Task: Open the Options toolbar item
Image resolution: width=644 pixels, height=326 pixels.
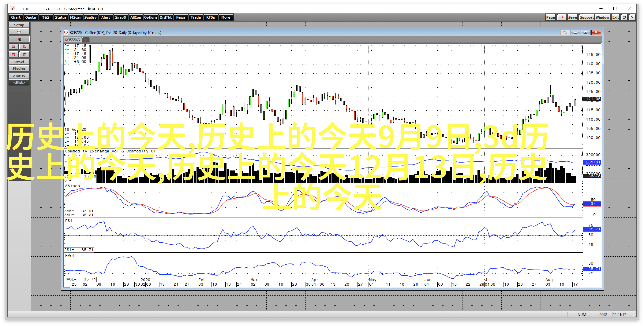Action: coord(150,17)
